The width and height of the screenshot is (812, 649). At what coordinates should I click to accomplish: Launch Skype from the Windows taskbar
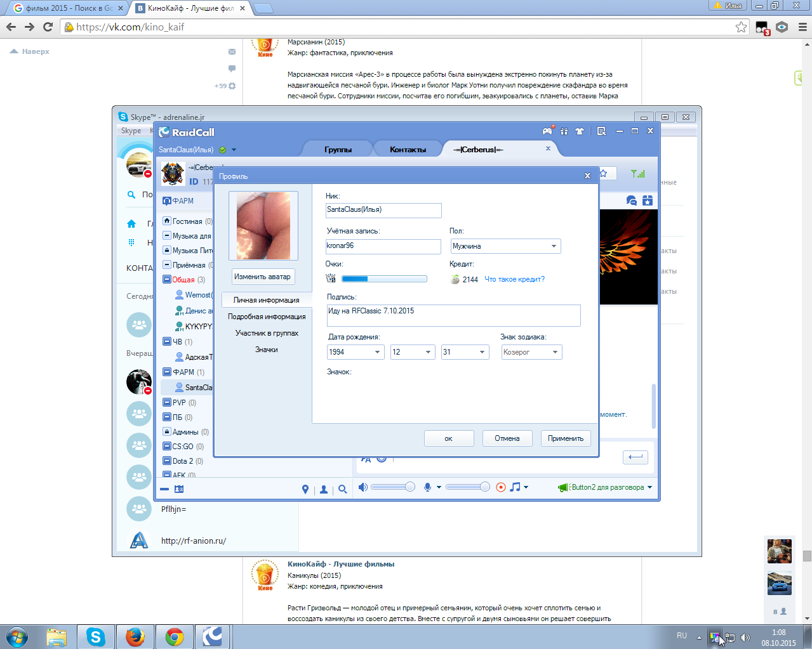96,637
